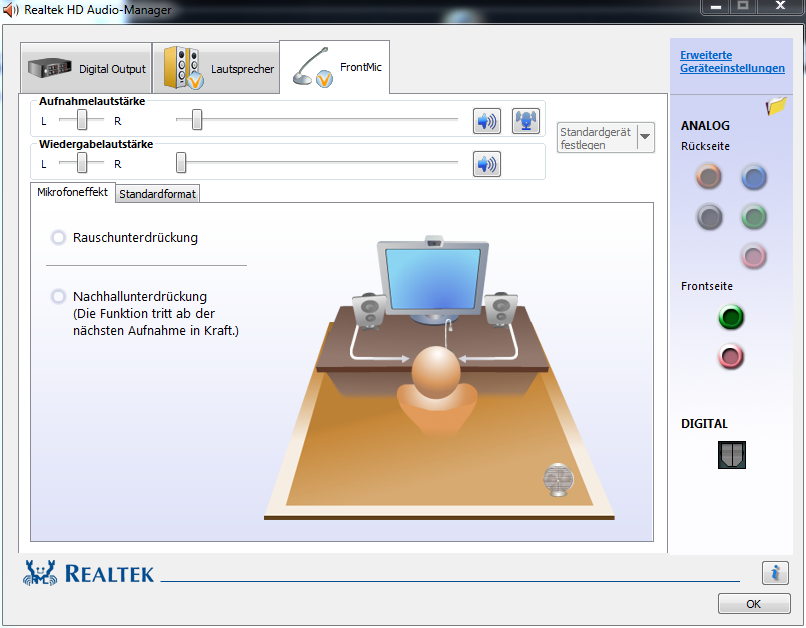
Task: Click the ANALOG heading text
Action: pyautogui.click(x=705, y=125)
